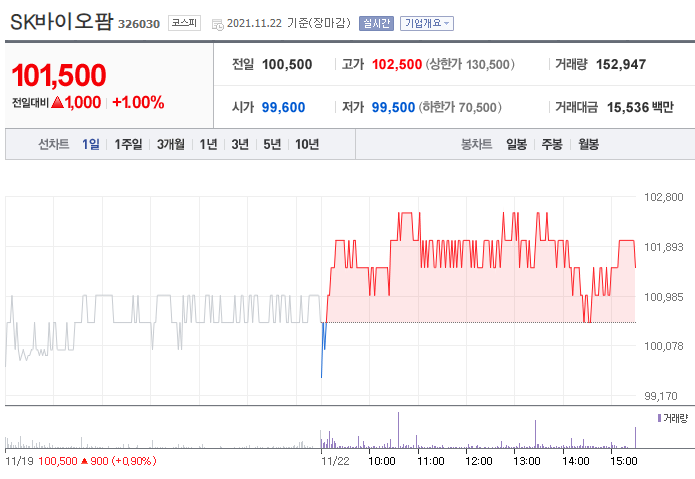Click the 저가 value 99,500
This screenshot has height=479, width=695.
click(393, 107)
